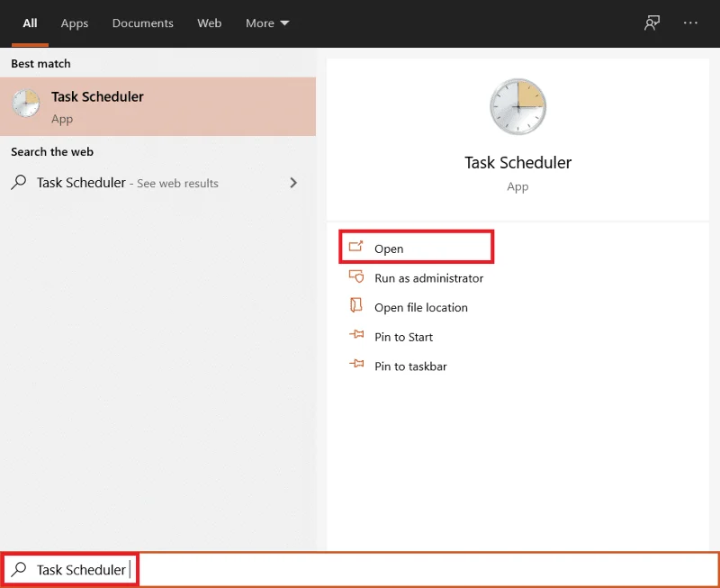Click the Best match heading
This screenshot has height=588, width=720.
coord(40,63)
